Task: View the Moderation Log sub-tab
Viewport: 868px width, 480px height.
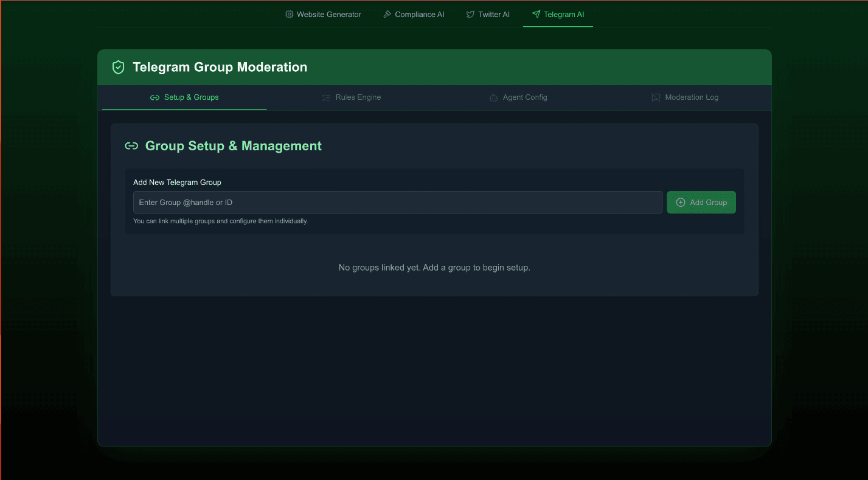Action: (685, 97)
